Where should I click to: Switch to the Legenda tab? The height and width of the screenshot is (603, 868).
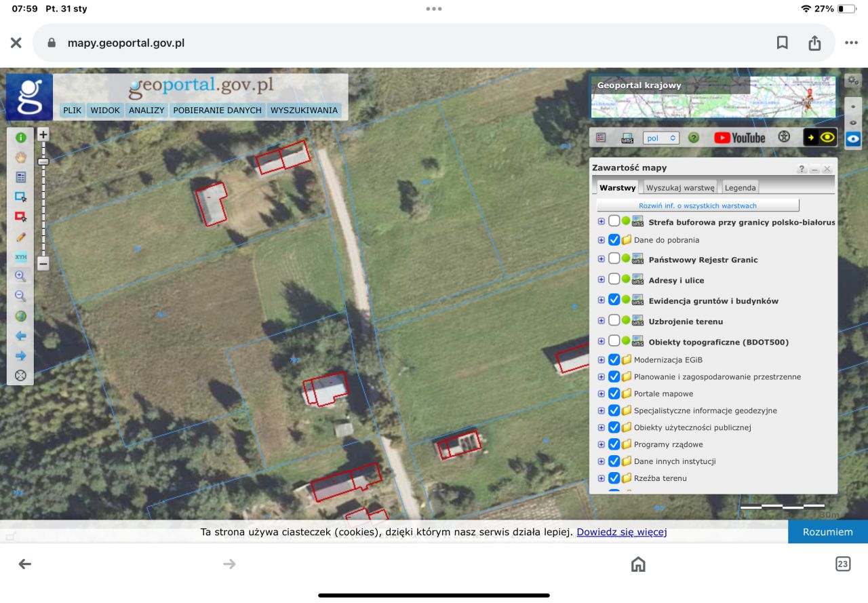click(740, 188)
